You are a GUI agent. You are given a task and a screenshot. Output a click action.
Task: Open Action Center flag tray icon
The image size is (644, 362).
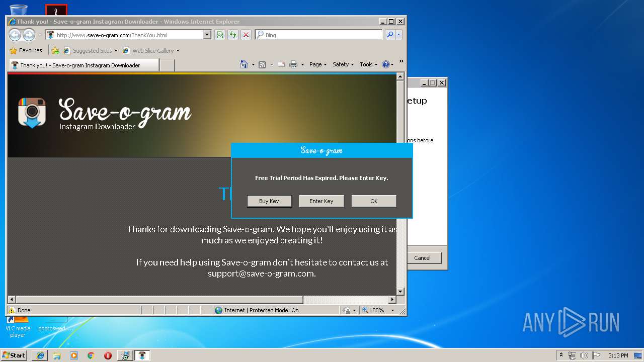coord(596,355)
